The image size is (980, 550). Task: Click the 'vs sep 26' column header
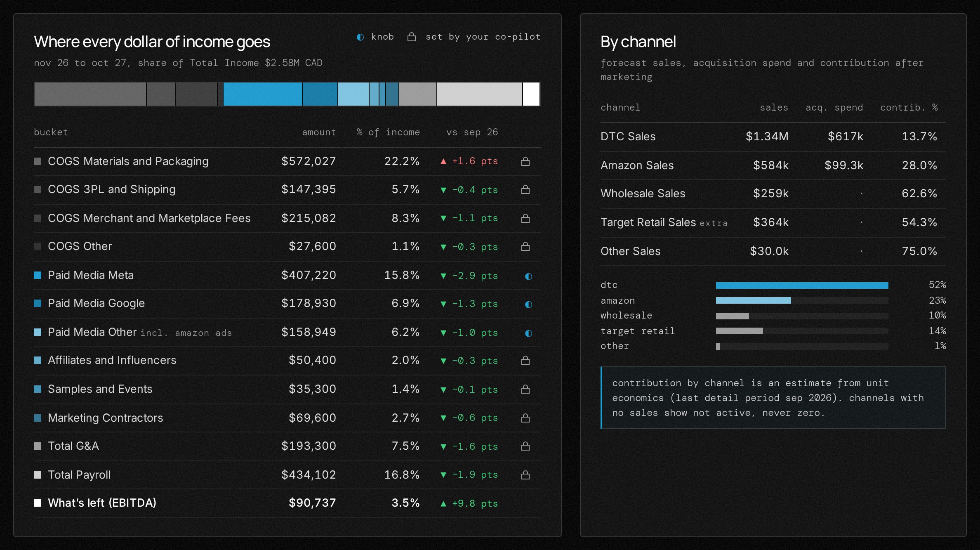click(472, 132)
